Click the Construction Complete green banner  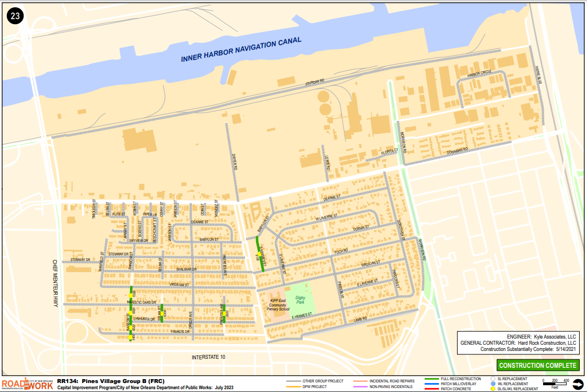[538, 366]
